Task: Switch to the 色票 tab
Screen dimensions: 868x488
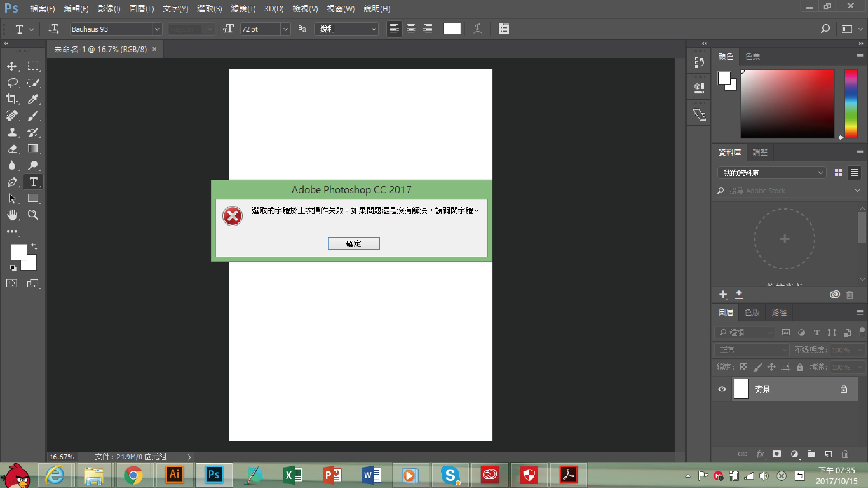Action: tap(753, 56)
